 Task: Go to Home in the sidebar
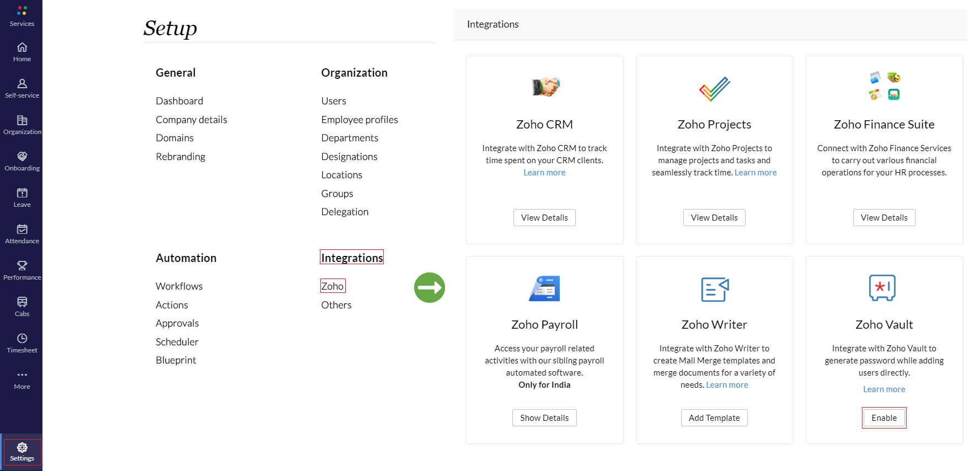tap(22, 52)
